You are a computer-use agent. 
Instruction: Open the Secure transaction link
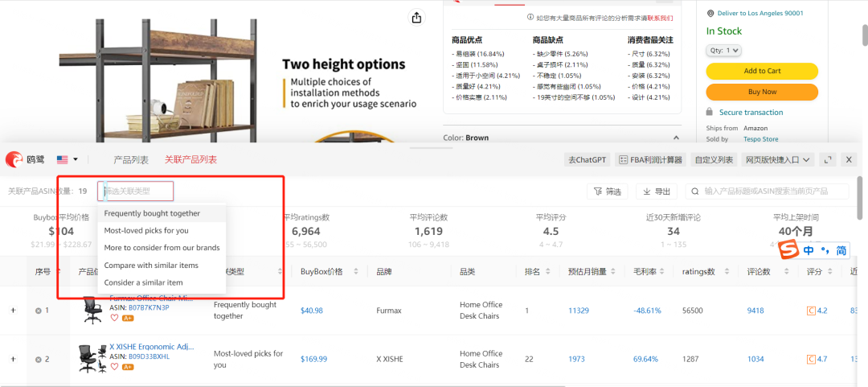751,112
